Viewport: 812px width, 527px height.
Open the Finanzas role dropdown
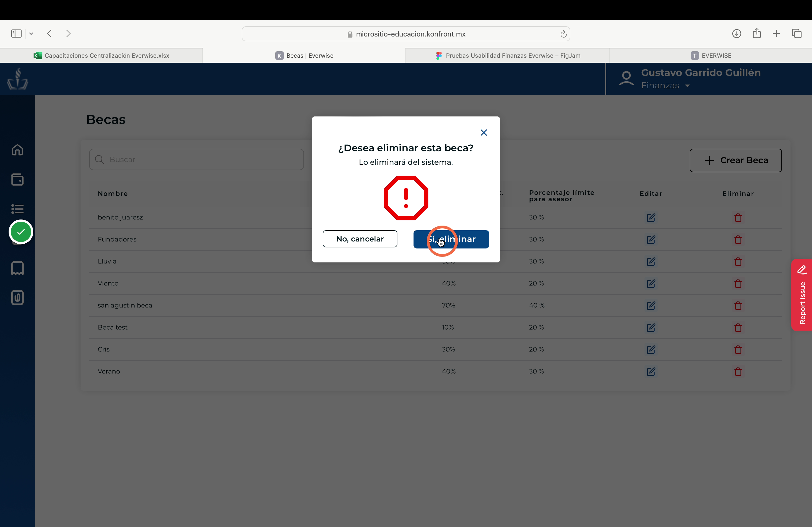click(665, 85)
